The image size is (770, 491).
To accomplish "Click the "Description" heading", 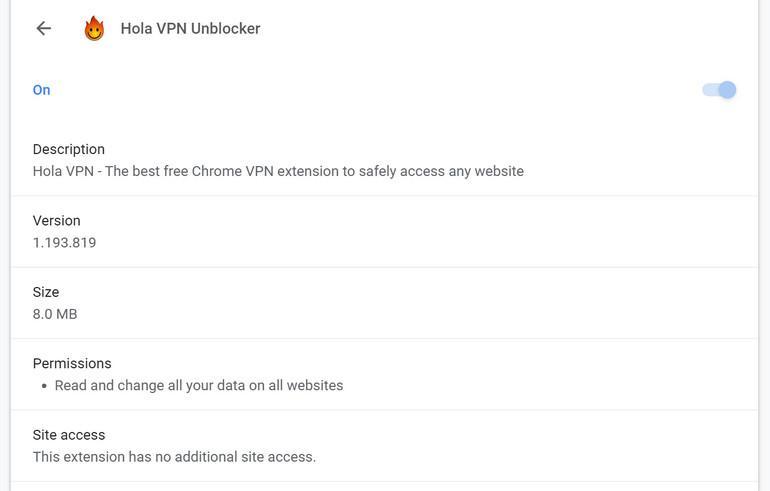I will [x=68, y=149].
